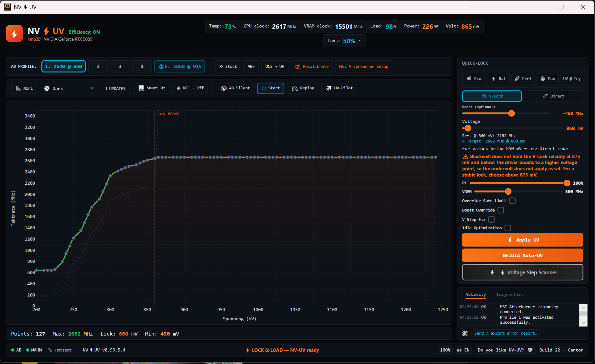Switch to V-Lock mode tab
This screenshot has width=595, height=364.
coord(492,96)
